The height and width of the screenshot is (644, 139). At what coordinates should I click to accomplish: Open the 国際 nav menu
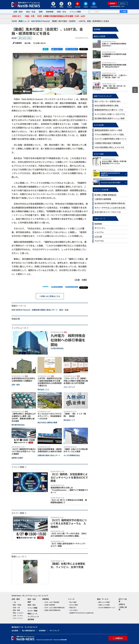point(41,12)
